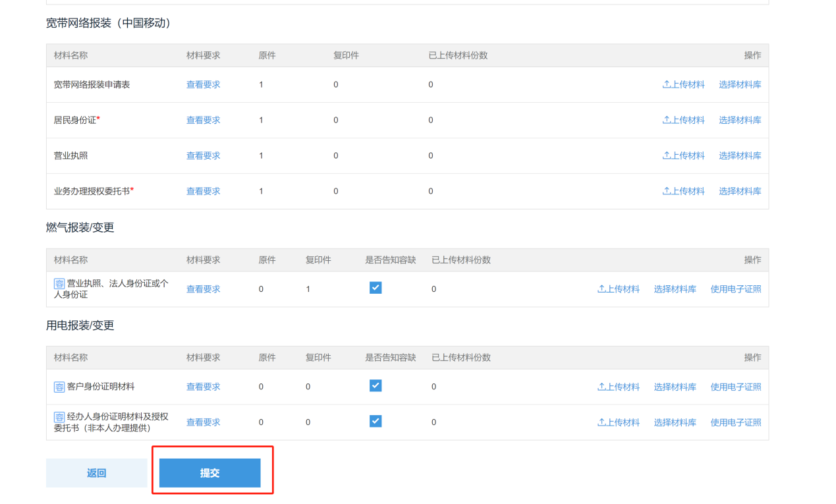Upload material for 业务办理授权委托书
Screen dimensions: 836x504
683,191
